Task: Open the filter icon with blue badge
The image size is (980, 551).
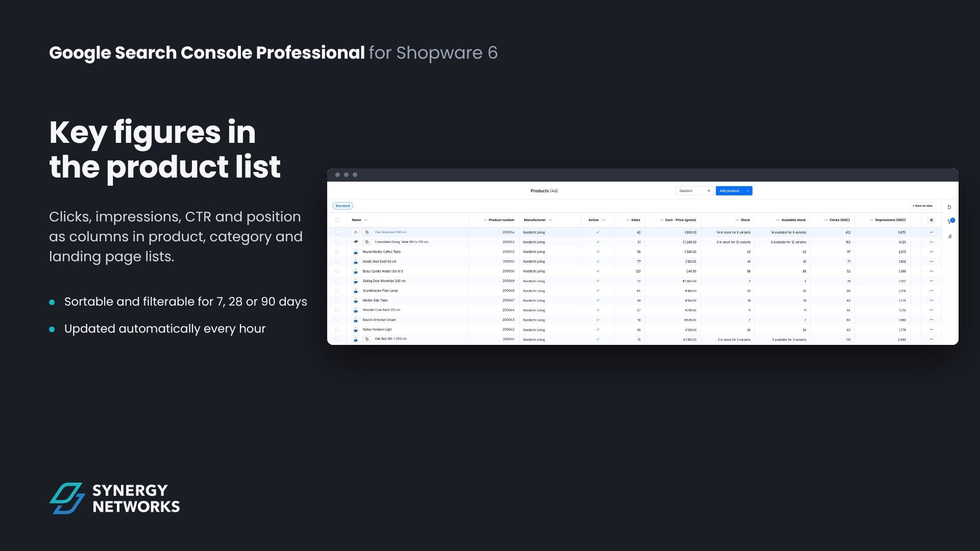Action: [x=950, y=221]
